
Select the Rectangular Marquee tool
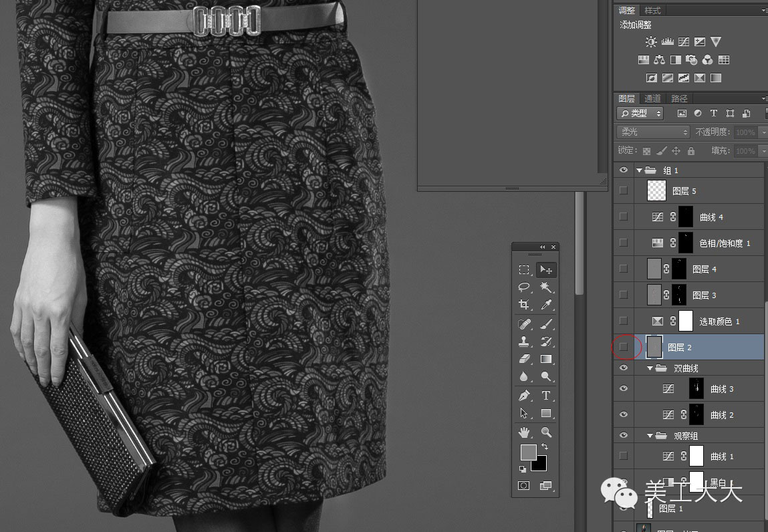(524, 270)
